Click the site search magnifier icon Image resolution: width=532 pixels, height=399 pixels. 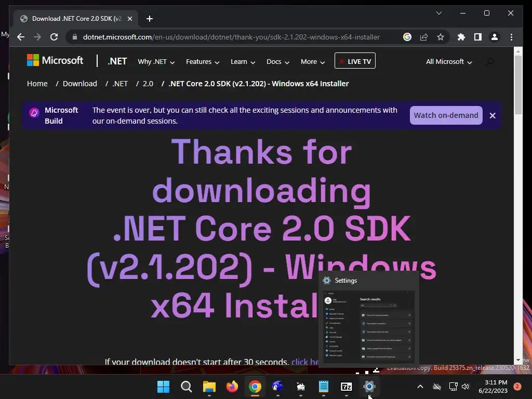(489, 62)
